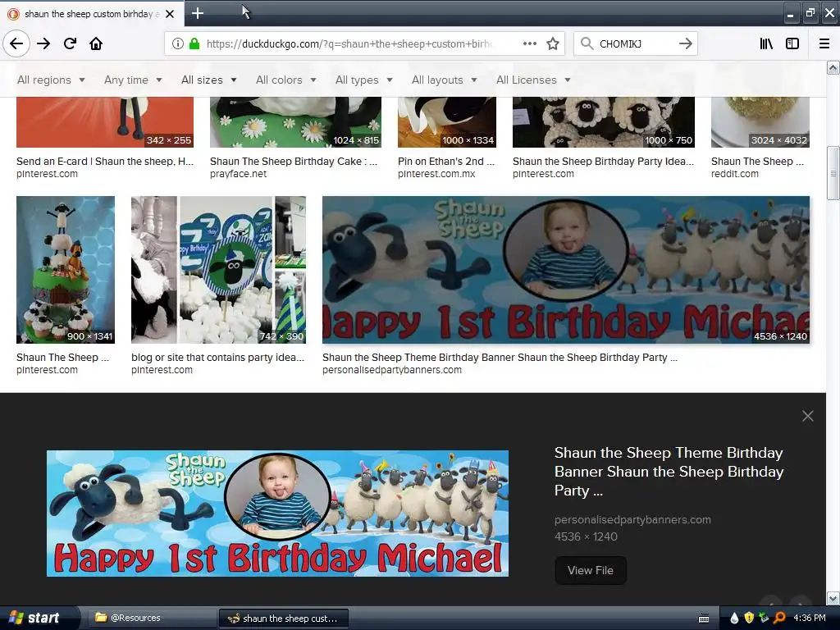Viewport: 840px width, 630px height.
Task: Open the Any time filter dropdown
Action: [x=133, y=80]
